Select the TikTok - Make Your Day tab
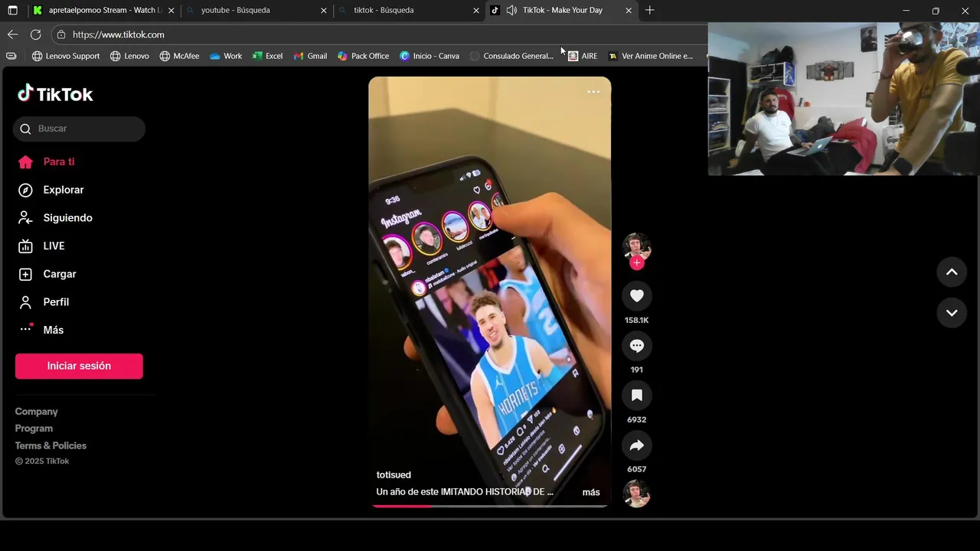Screen dimensions: 980x551 (x=563, y=11)
